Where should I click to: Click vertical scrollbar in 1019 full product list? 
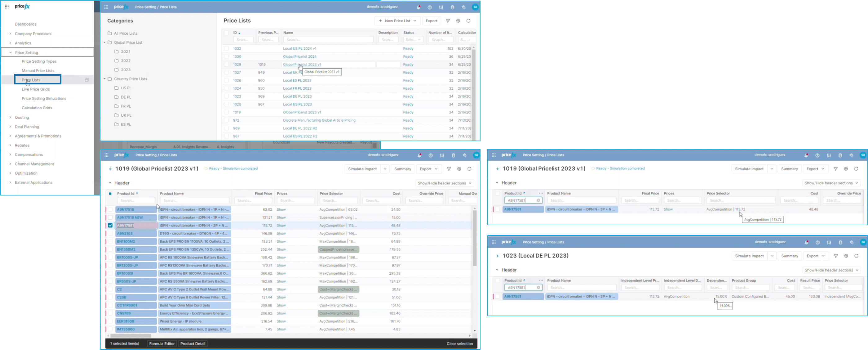coord(474,238)
